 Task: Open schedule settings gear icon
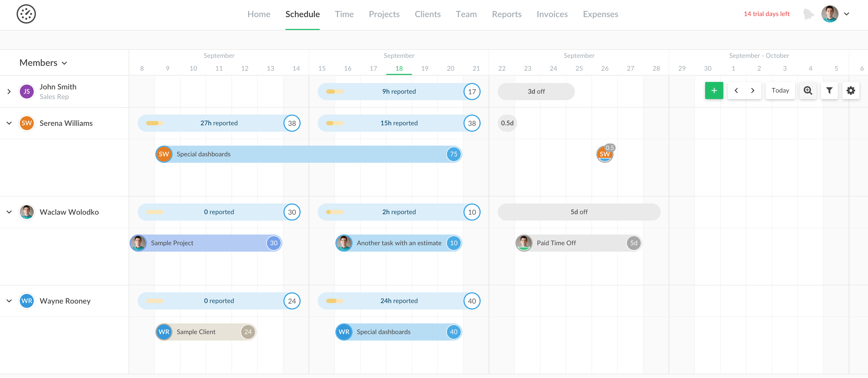coord(851,90)
